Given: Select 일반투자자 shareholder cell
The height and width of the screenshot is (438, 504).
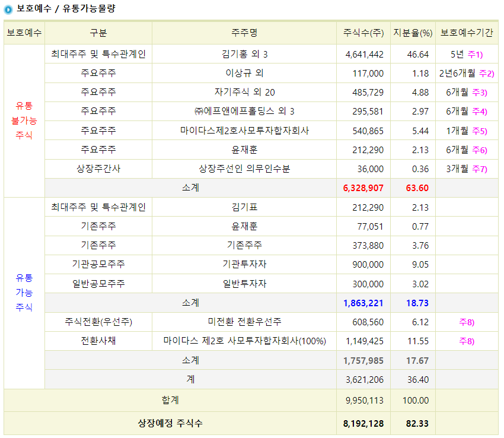Looking at the screenshot, I should [244, 284].
